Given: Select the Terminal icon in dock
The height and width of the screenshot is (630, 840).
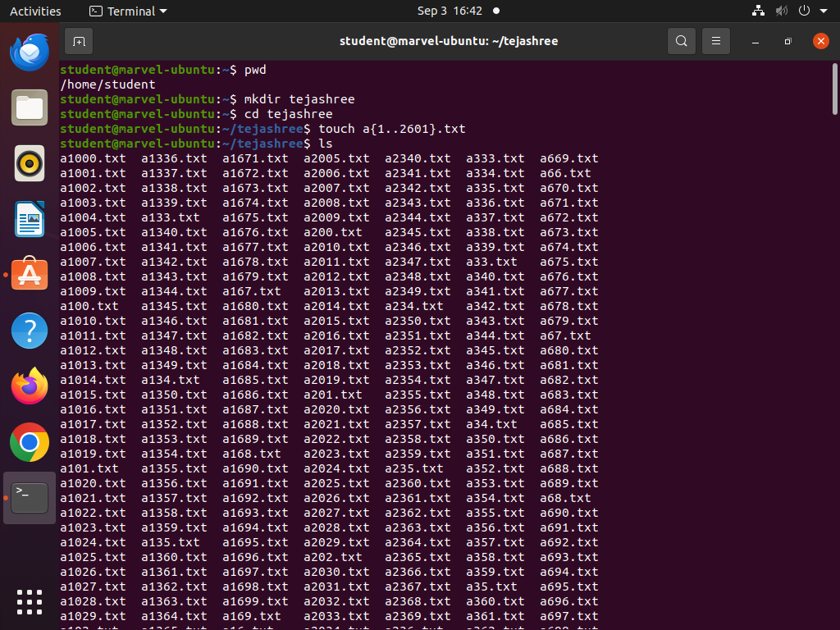Looking at the screenshot, I should click(30, 498).
